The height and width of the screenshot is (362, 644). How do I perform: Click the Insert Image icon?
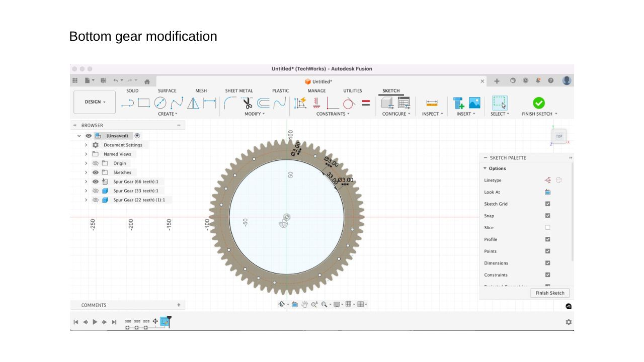pyautogui.click(x=474, y=103)
